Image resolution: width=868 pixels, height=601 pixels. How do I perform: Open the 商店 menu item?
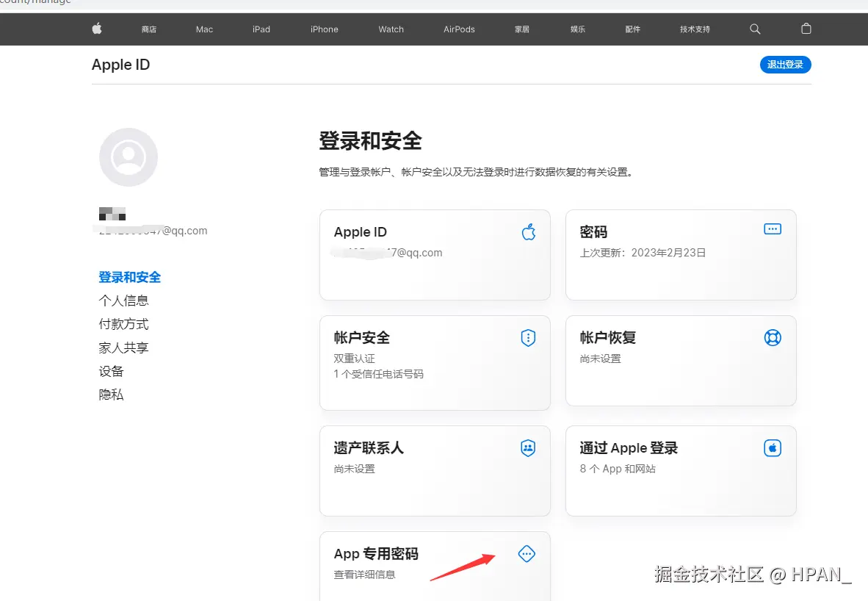pos(149,29)
